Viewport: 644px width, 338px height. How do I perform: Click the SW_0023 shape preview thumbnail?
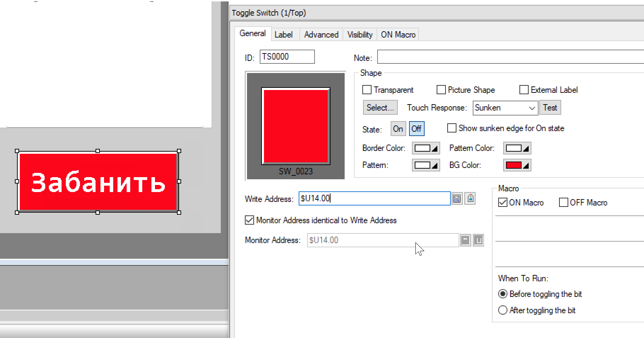pos(296,126)
